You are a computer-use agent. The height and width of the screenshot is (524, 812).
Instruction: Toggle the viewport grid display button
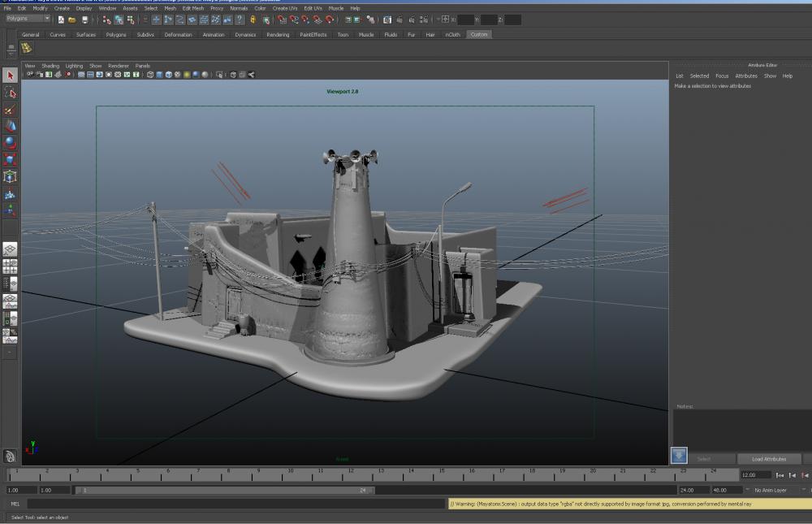pos(81,75)
